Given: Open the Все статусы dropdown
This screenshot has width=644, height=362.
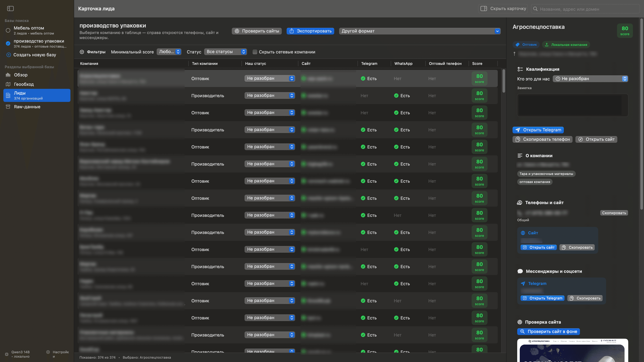Looking at the screenshot, I should pyautogui.click(x=226, y=52).
